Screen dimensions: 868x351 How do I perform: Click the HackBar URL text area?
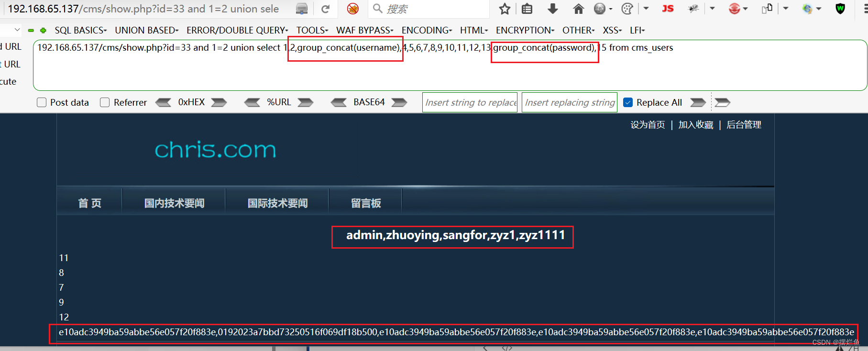pyautogui.click(x=450, y=66)
